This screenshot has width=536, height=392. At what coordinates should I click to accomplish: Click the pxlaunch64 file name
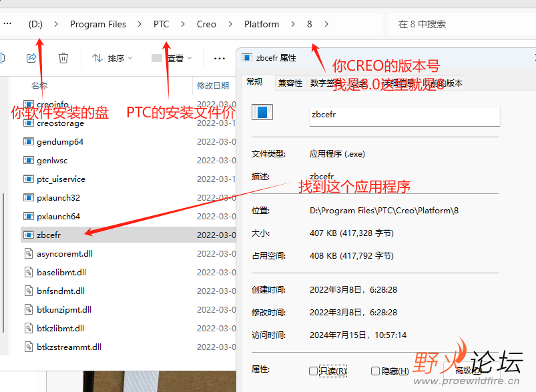(59, 217)
